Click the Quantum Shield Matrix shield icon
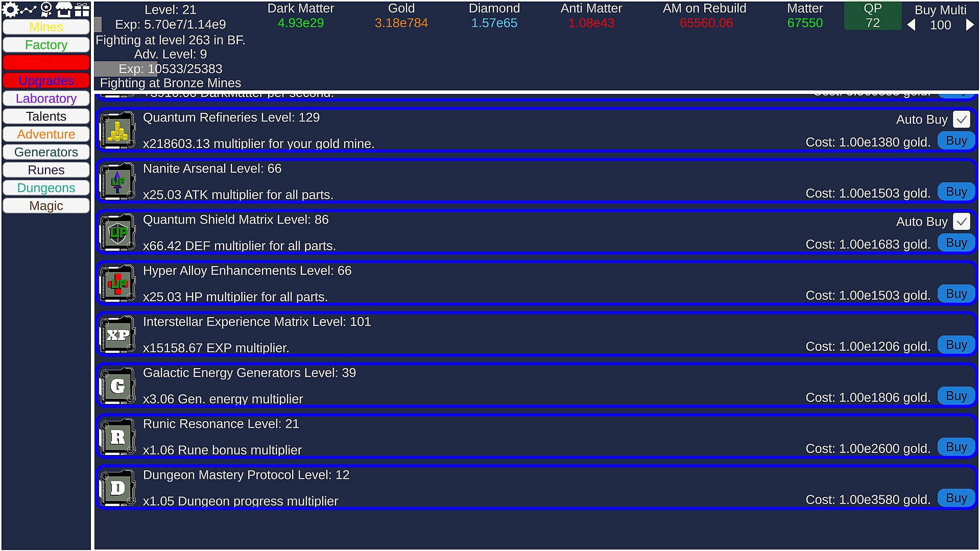980x551 pixels. pyautogui.click(x=118, y=232)
